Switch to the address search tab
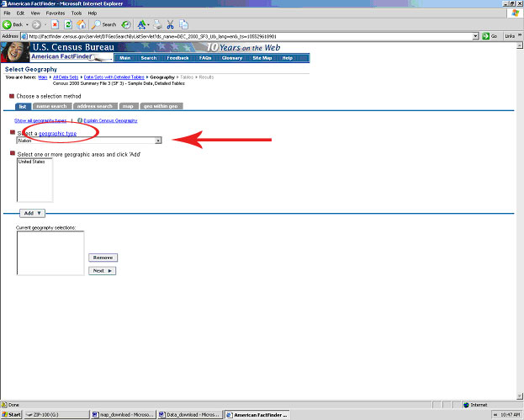Image resolution: width=524 pixels, height=420 pixels. tap(95, 106)
